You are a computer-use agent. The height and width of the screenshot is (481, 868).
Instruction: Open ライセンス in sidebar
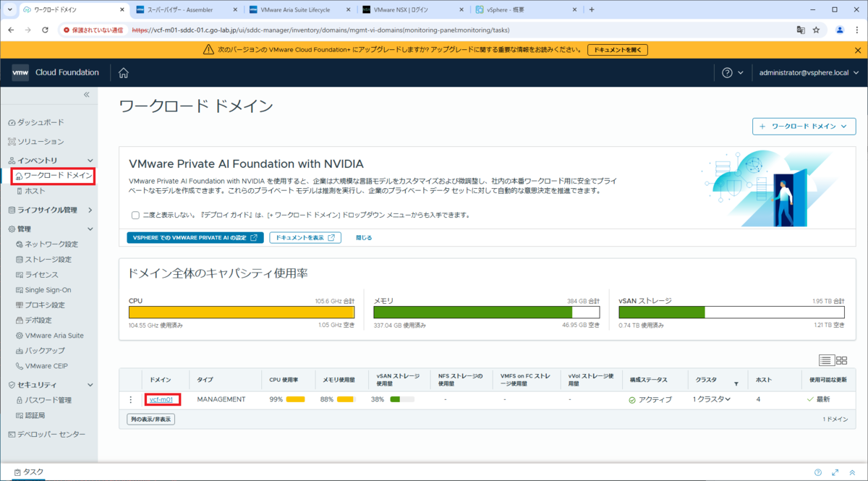[x=37, y=275]
